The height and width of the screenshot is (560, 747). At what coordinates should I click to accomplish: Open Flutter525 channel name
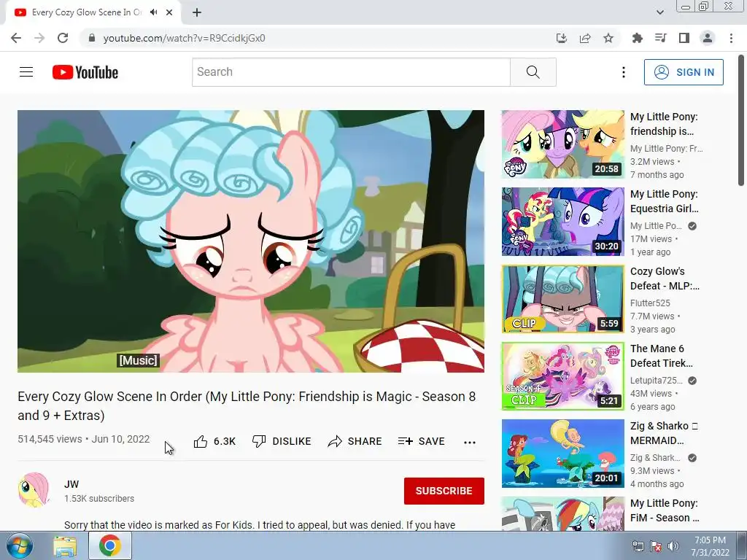click(x=650, y=303)
